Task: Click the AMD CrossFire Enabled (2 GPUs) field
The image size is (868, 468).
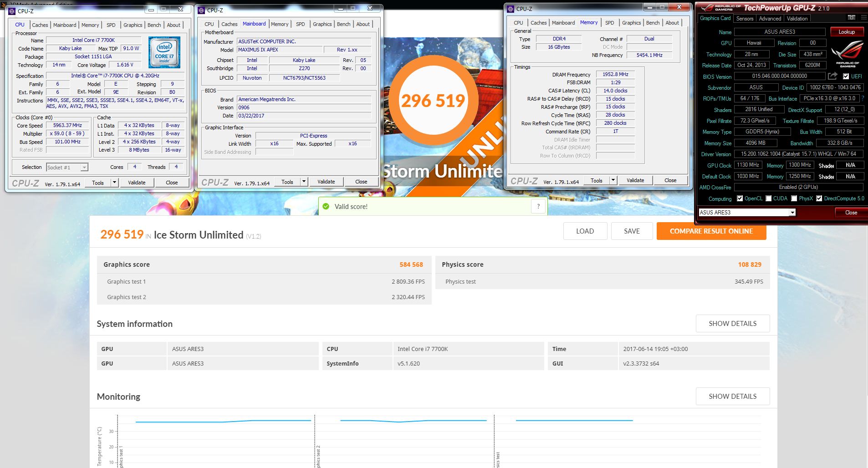Action: [x=798, y=187]
